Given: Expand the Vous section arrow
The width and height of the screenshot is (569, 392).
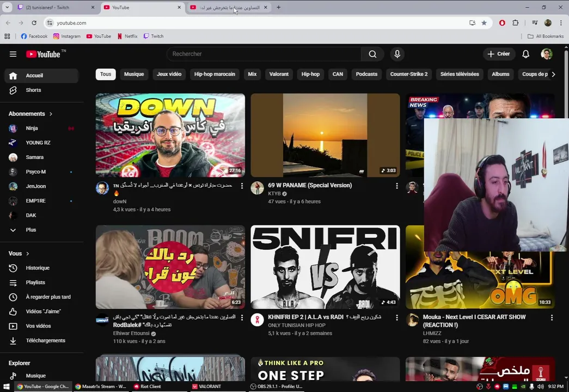Looking at the screenshot, I should 28,254.
